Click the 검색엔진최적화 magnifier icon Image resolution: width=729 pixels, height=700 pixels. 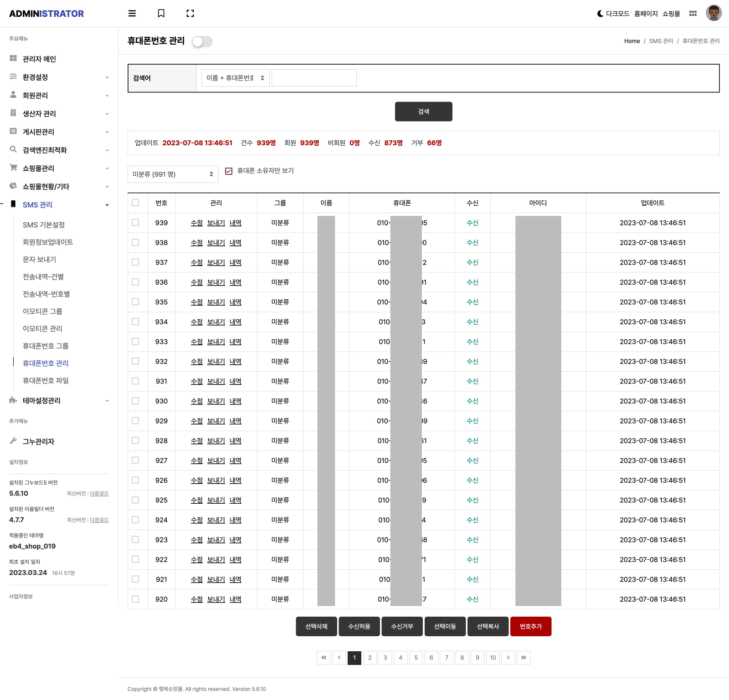(13, 149)
